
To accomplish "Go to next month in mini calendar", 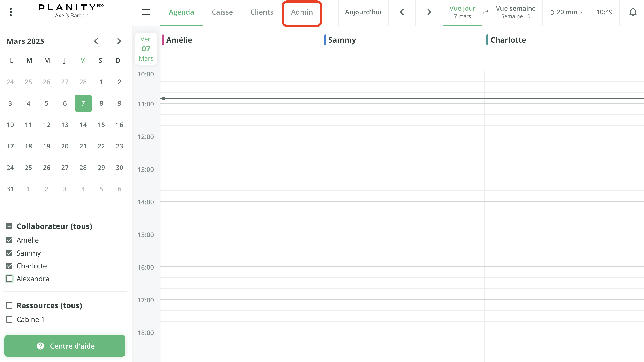I will point(119,41).
